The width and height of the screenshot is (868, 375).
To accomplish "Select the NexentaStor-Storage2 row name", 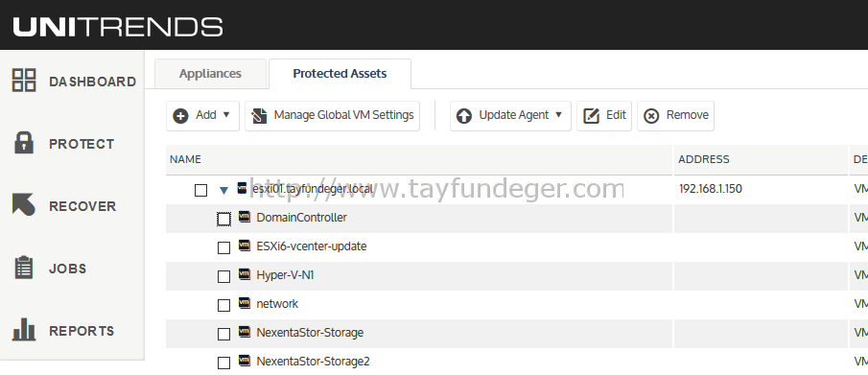I will (314, 362).
